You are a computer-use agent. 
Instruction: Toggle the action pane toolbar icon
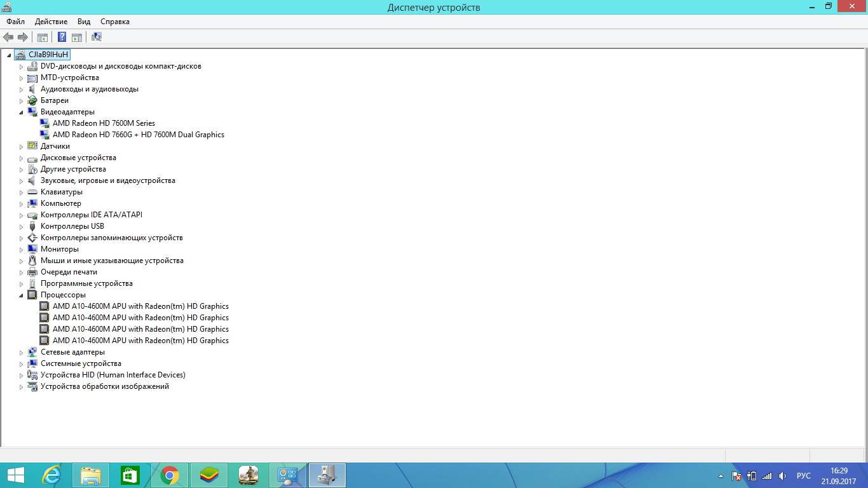77,37
